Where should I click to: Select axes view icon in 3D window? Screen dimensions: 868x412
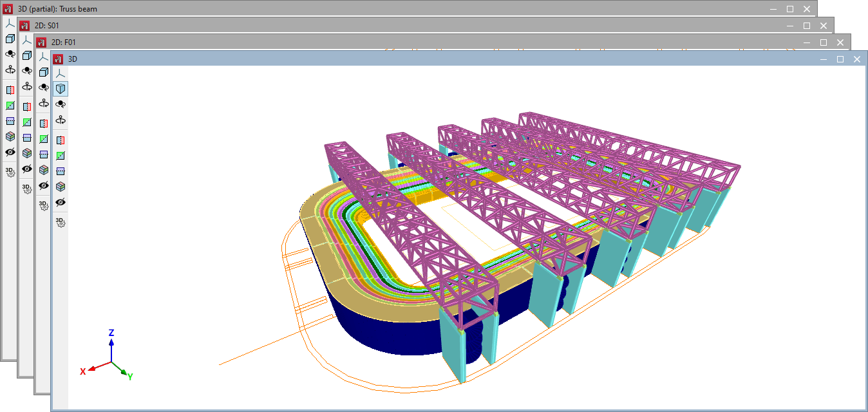click(x=61, y=73)
